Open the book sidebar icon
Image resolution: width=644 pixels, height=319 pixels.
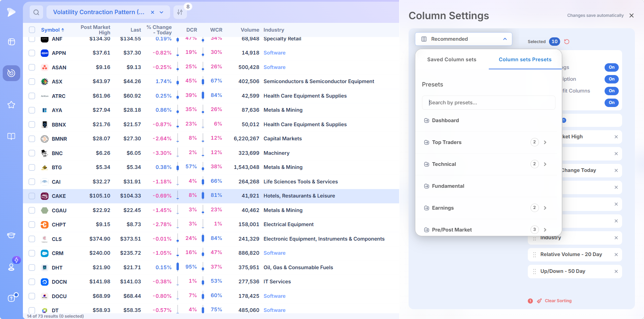click(x=11, y=136)
